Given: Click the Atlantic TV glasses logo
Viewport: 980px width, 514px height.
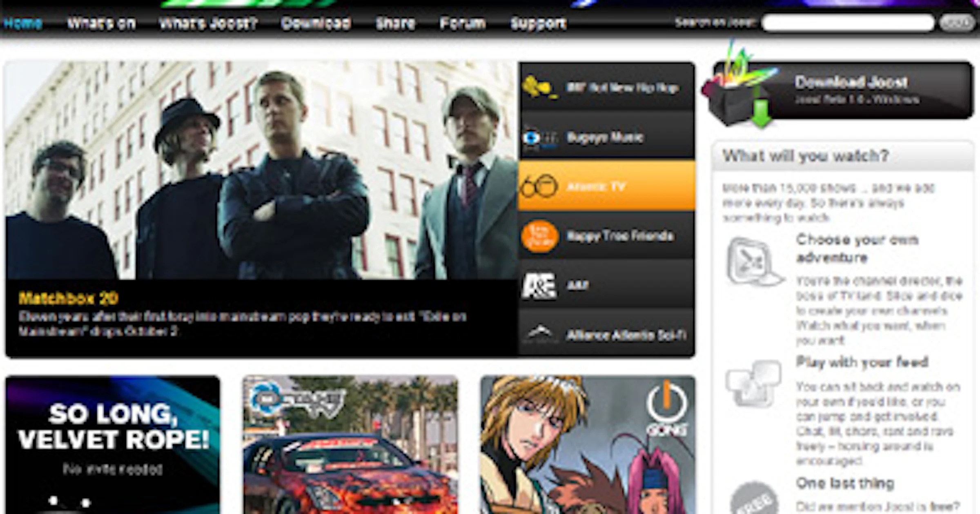Looking at the screenshot, I should pos(539,187).
